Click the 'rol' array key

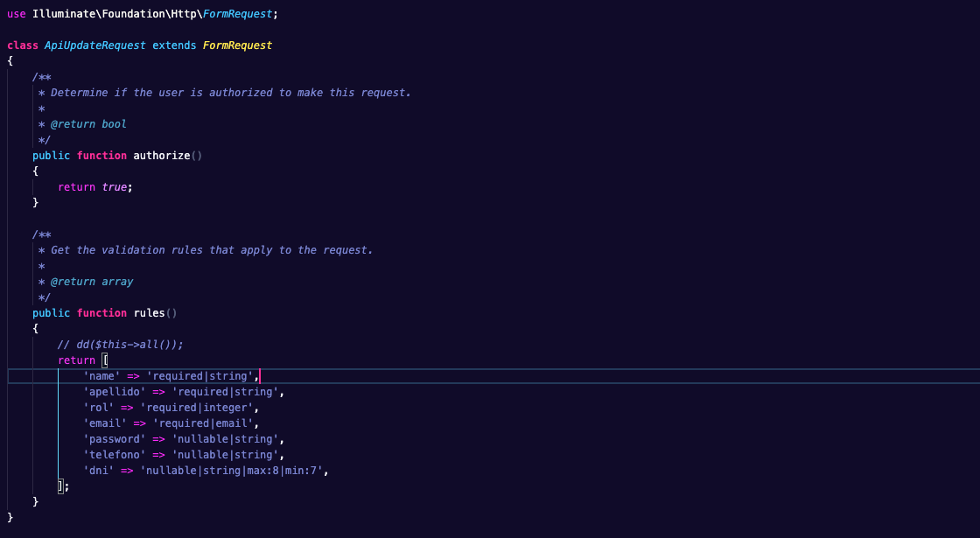(x=98, y=408)
